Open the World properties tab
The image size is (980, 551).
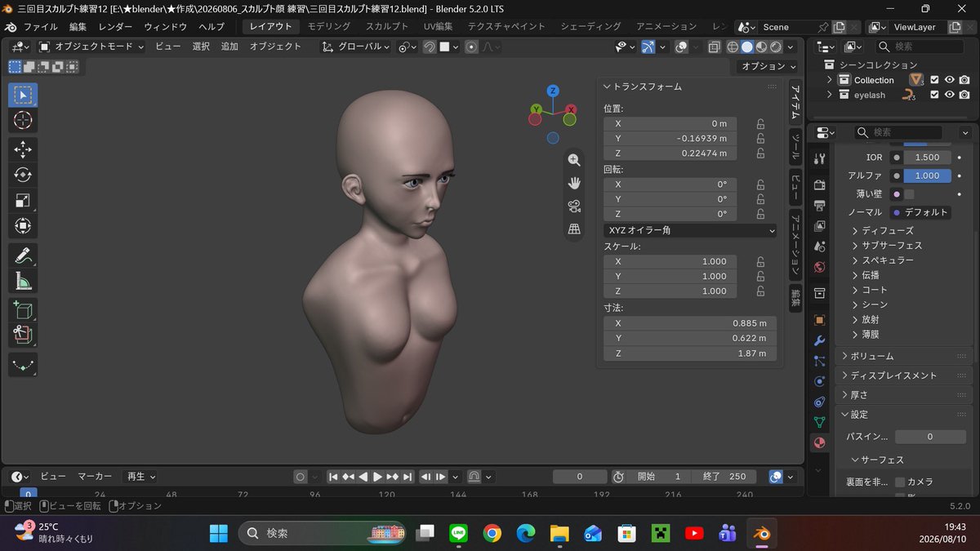click(820, 267)
